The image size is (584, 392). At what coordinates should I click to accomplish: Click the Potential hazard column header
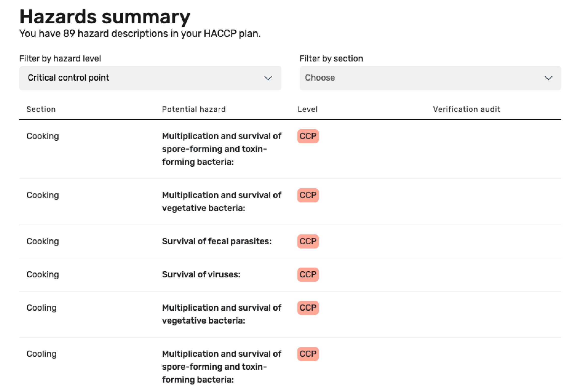point(194,109)
